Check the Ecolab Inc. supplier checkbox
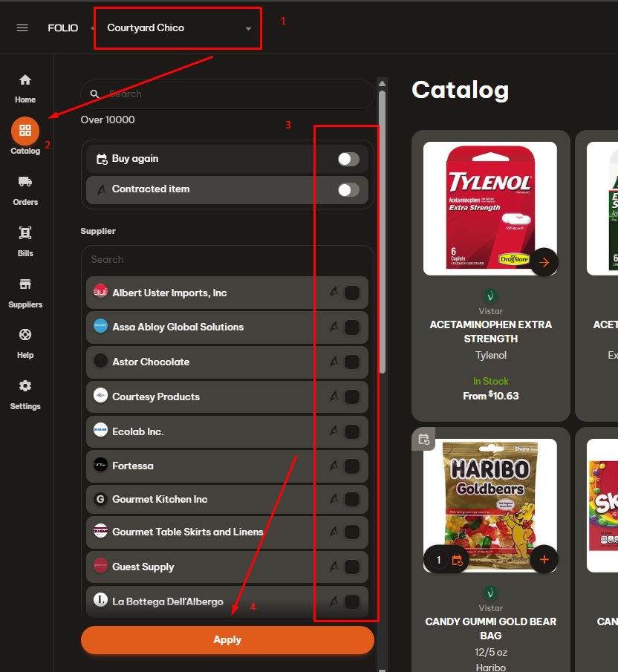This screenshot has width=618, height=672. point(352,431)
